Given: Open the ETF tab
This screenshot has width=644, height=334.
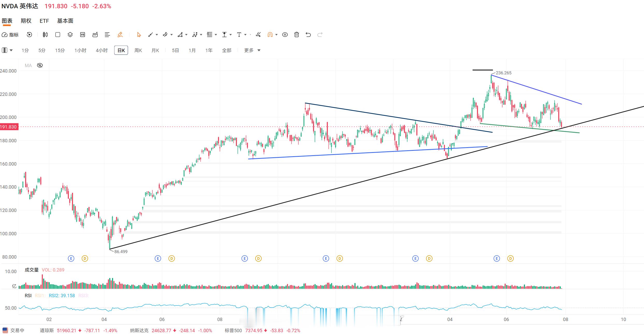Looking at the screenshot, I should [44, 21].
